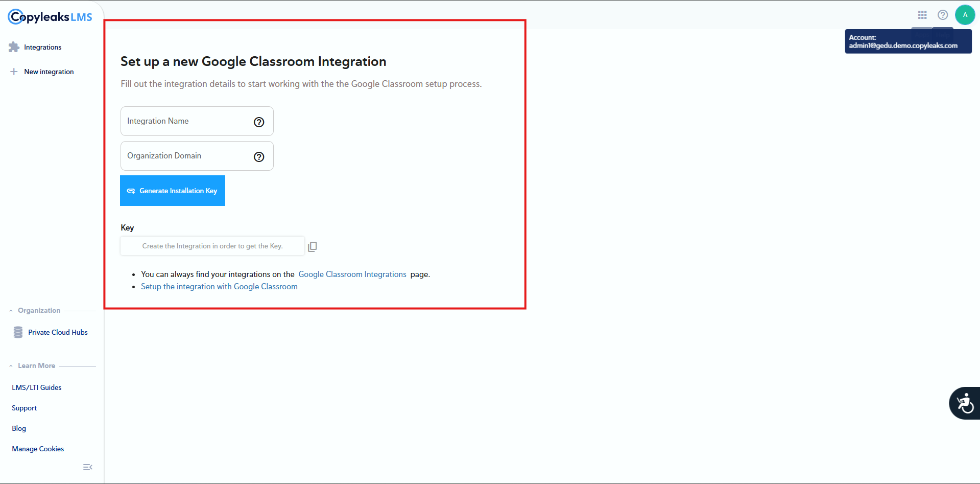The image size is (980, 484).
Task: Click Generate Installation Key button
Action: pos(173,191)
